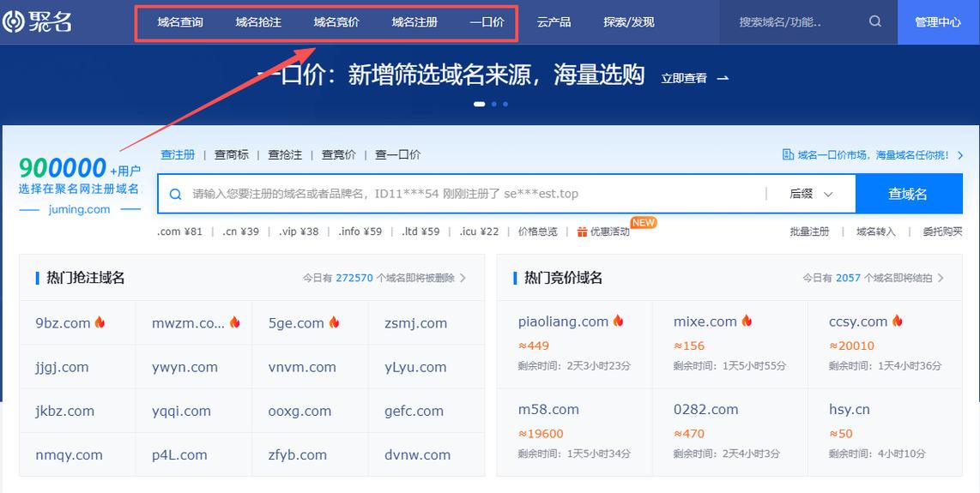The height and width of the screenshot is (493, 980).
Task: Expand chevron after 域名一口价市场 banner link
Action: tap(960, 155)
